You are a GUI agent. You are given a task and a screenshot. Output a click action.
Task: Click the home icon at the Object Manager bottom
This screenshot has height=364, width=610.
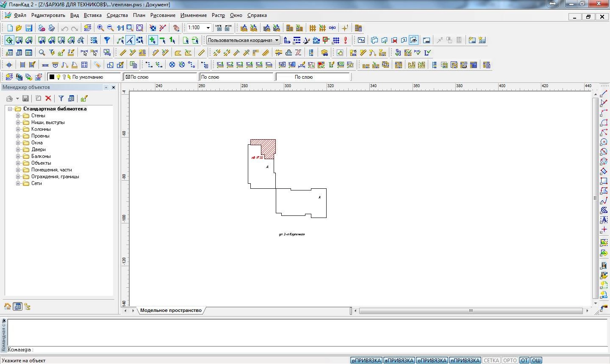click(x=8, y=306)
